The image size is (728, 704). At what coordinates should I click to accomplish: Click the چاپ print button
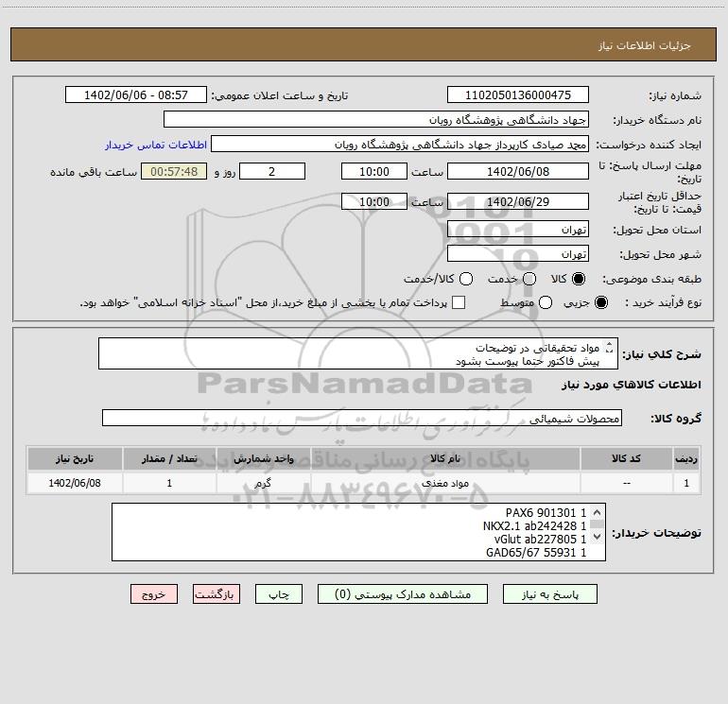[x=279, y=594]
